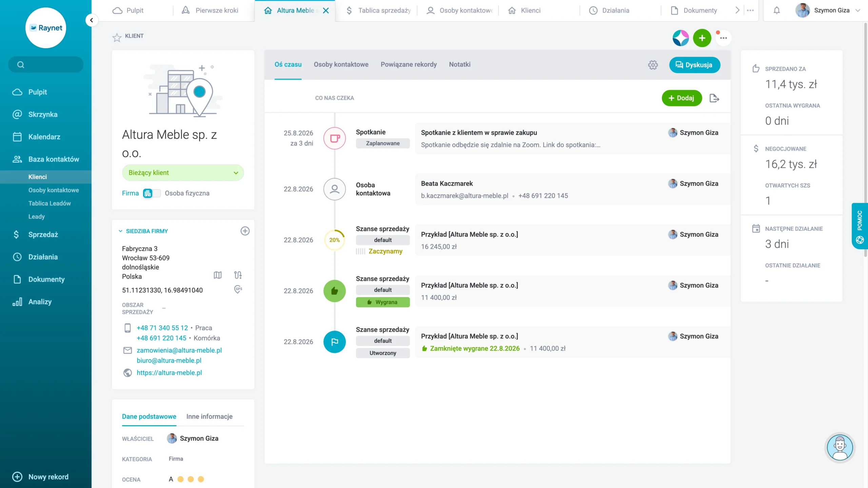868x488 pixels.
Task: Open the https://altura-meble.pl link
Action: pyautogui.click(x=169, y=373)
